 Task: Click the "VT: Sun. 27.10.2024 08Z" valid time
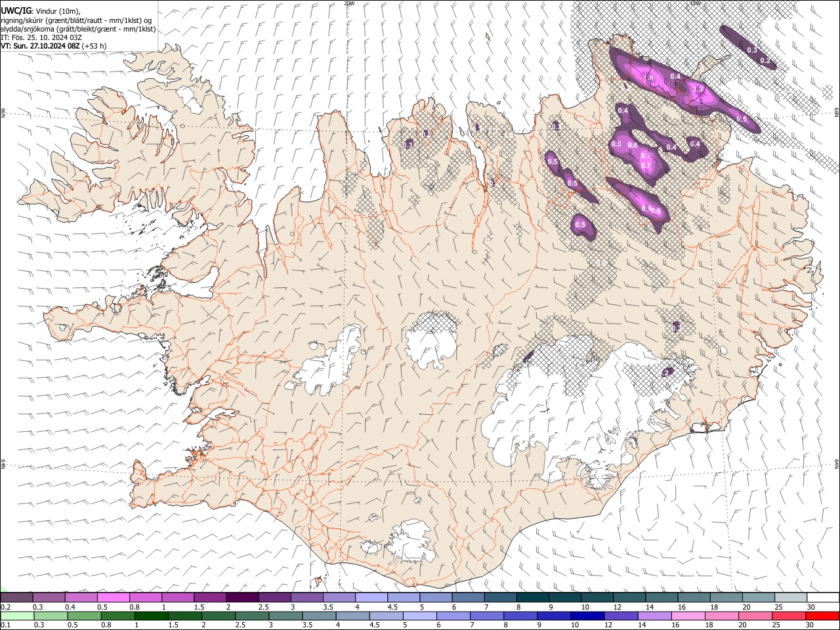click(x=40, y=46)
